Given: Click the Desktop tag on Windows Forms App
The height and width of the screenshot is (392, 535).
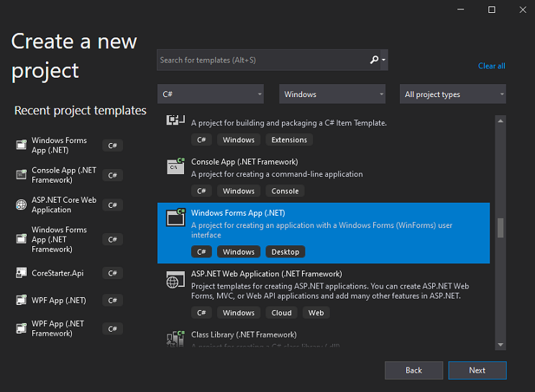Looking at the screenshot, I should pyautogui.click(x=285, y=252).
